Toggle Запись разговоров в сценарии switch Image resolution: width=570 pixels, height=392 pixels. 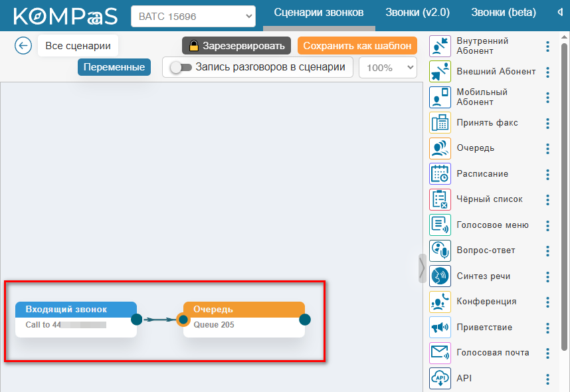tap(181, 68)
